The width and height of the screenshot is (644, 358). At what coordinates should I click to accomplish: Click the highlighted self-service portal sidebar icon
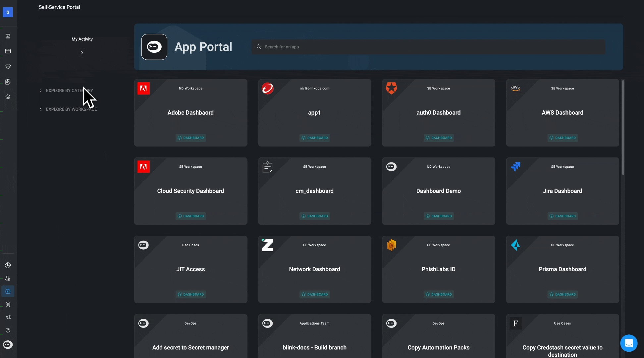pos(8,291)
